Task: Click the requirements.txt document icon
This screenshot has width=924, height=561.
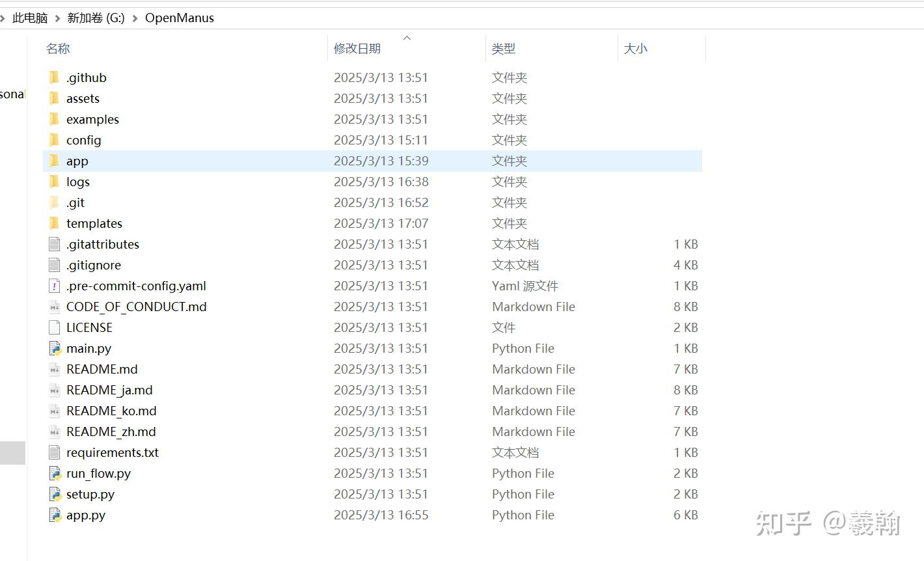Action: (x=55, y=453)
